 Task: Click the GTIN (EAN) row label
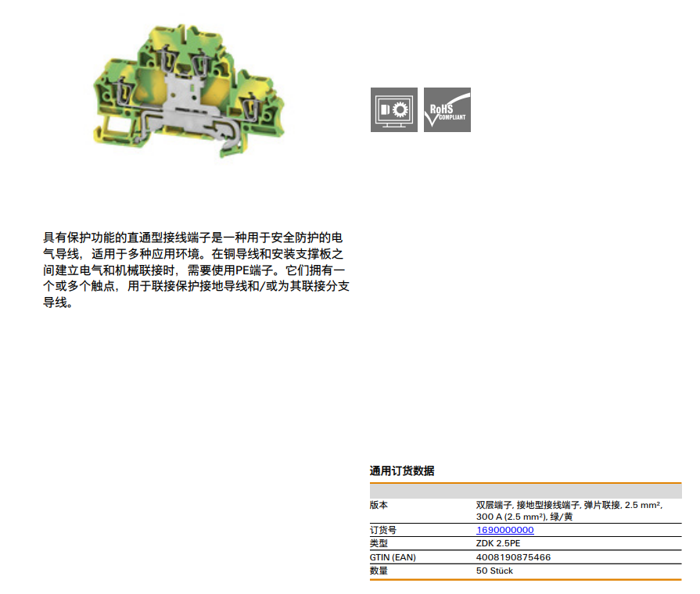click(393, 557)
